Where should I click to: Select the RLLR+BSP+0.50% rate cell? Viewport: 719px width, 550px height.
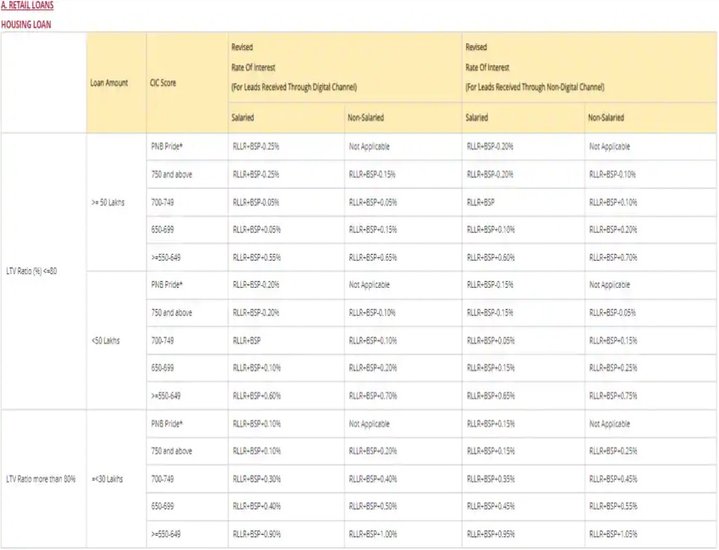click(378, 507)
